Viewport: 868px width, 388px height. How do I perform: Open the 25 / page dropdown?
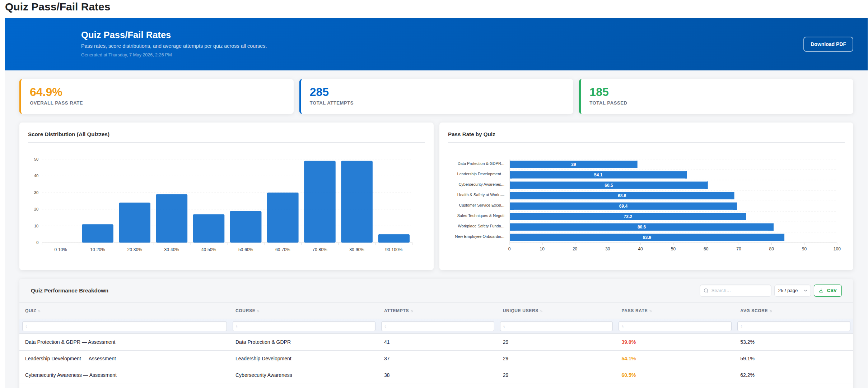click(x=792, y=291)
